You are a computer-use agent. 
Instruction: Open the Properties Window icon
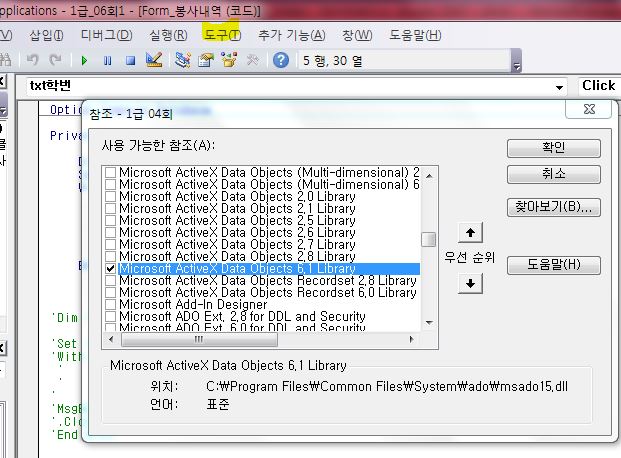(x=206, y=61)
